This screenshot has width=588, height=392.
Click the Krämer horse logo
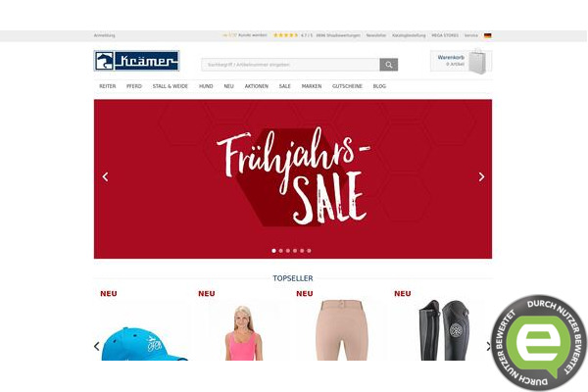point(136,61)
